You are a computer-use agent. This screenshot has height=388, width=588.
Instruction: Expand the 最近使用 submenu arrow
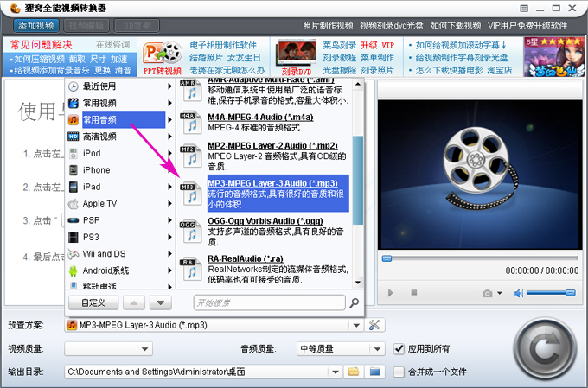(x=169, y=86)
